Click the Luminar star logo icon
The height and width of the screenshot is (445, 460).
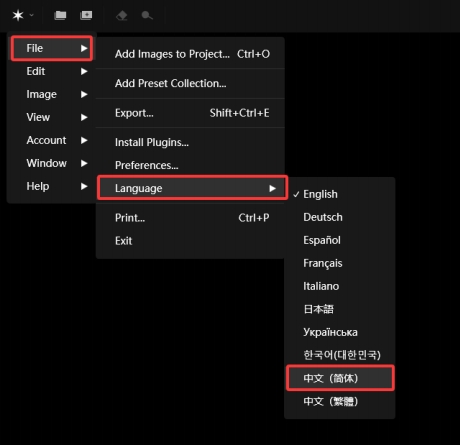point(18,15)
